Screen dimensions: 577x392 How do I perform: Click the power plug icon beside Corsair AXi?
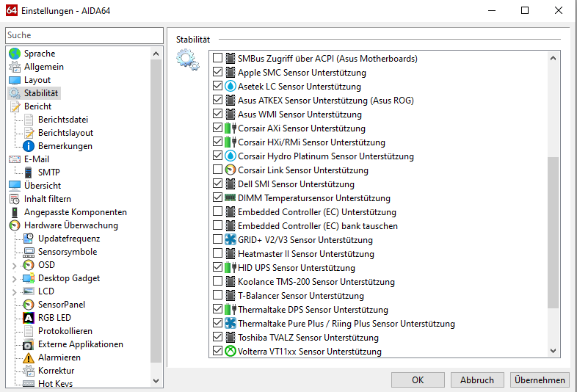(231, 128)
